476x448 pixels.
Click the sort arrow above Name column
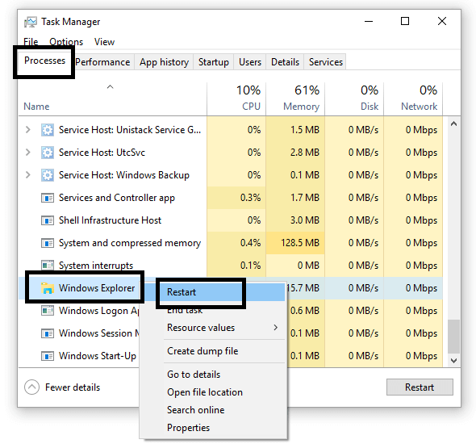pyautogui.click(x=111, y=87)
